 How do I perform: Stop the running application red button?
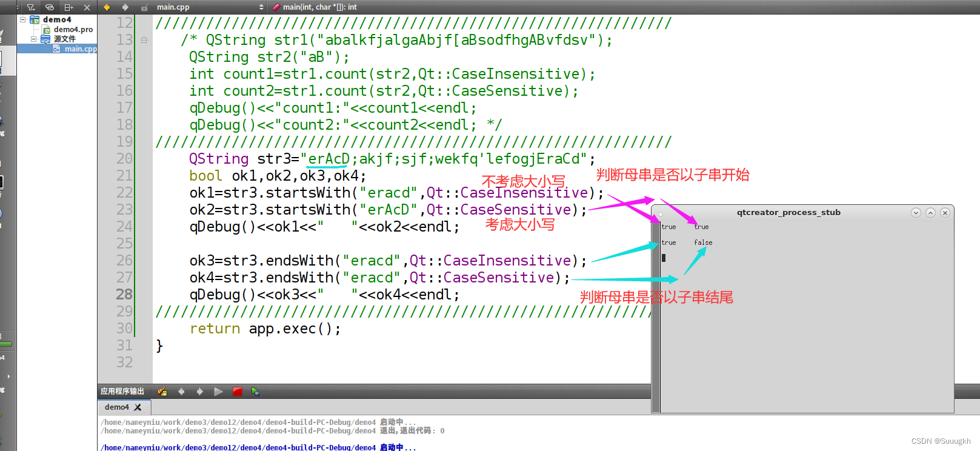(x=238, y=392)
